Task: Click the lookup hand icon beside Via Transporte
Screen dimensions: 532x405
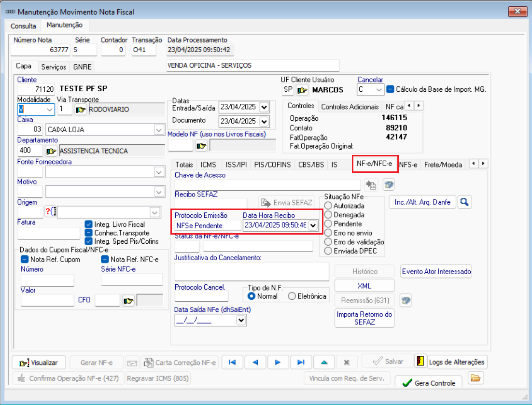Action: (x=81, y=110)
